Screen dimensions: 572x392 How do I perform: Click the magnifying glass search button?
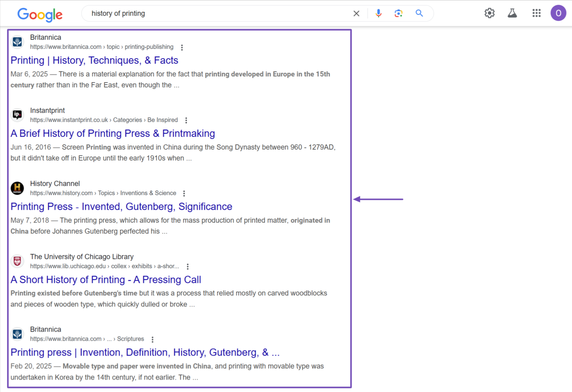419,13
